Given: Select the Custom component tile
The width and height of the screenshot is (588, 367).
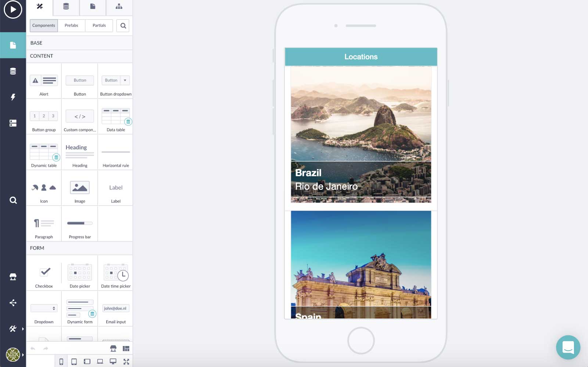Looking at the screenshot, I should 80,117.
